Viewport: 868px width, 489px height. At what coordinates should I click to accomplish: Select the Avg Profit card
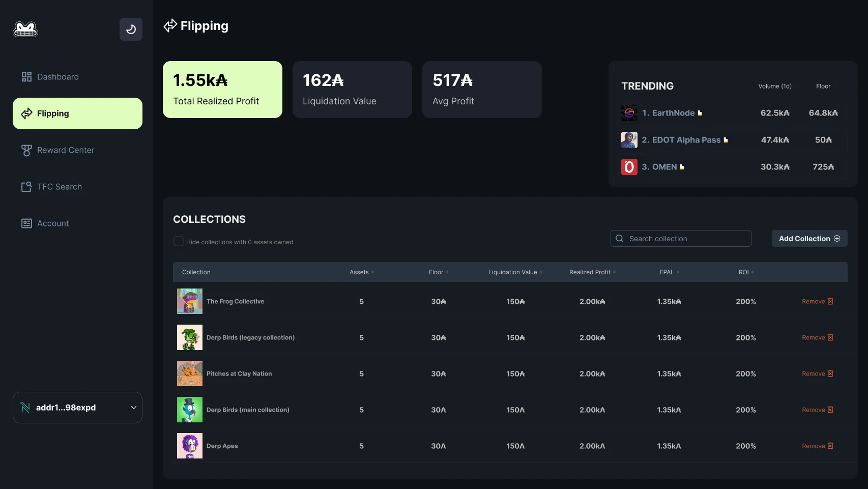482,90
